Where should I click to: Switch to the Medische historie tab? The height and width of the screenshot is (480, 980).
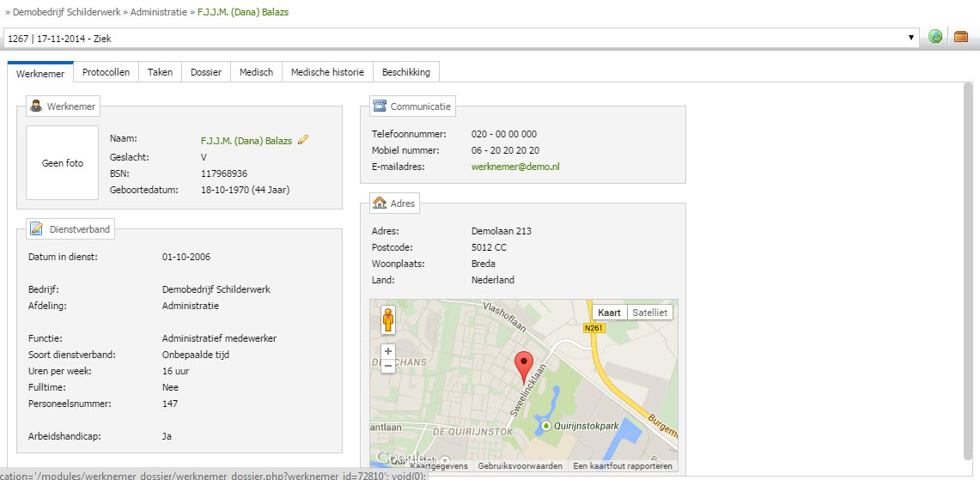tap(327, 72)
